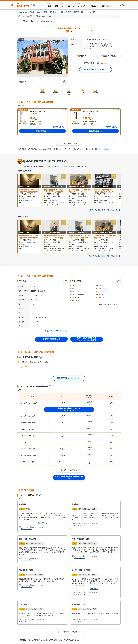Click the help icon beside 賃貸掲載履歴

click(50, 387)
